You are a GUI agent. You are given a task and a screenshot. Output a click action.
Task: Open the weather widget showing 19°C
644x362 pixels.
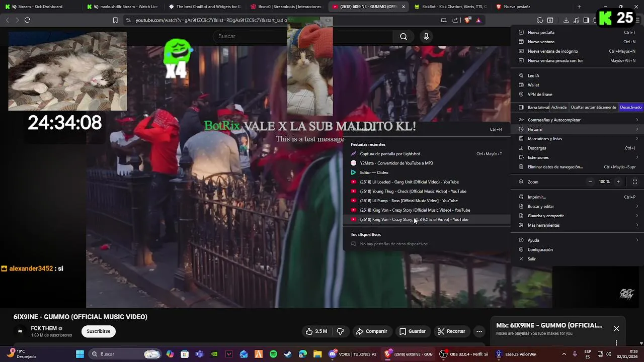point(22,354)
